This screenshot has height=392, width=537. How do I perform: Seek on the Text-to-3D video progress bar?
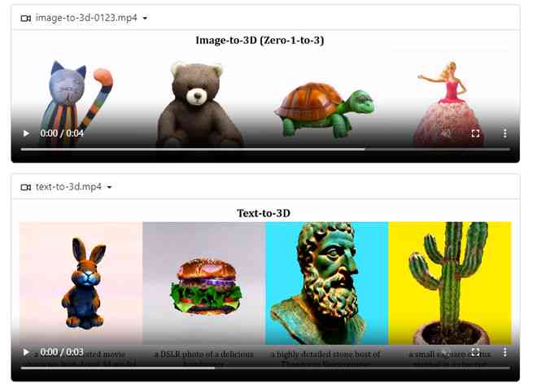click(265, 368)
